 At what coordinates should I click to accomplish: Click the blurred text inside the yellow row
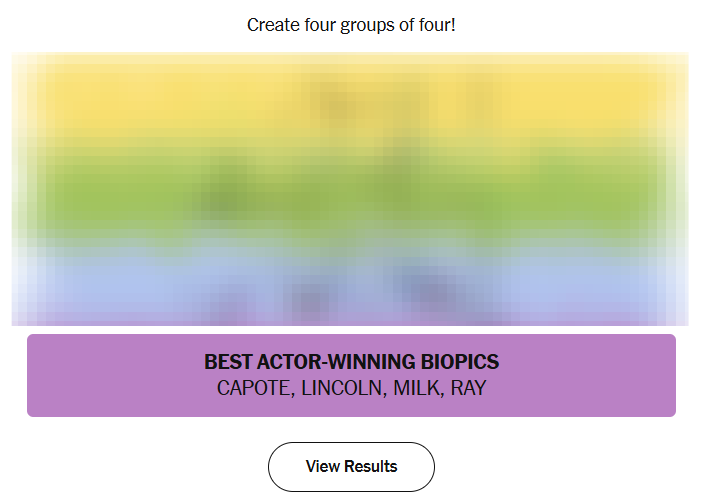[351, 100]
